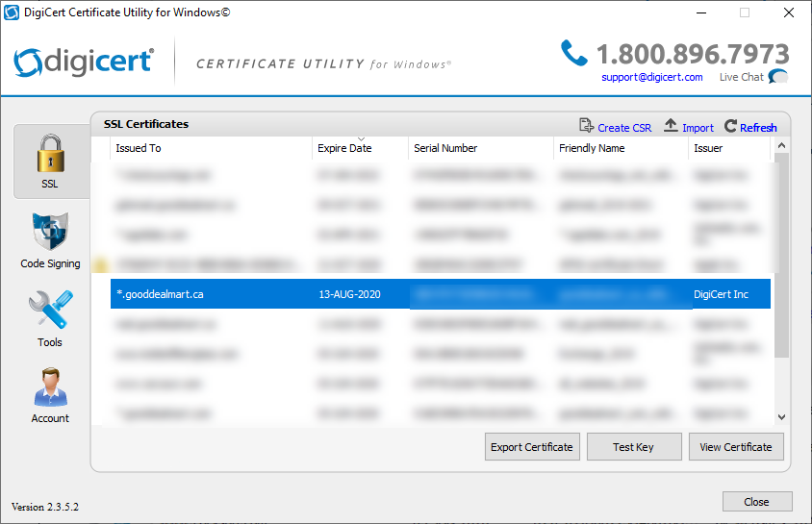Close the window with the X button
The height and width of the screenshot is (524, 812).
(789, 12)
